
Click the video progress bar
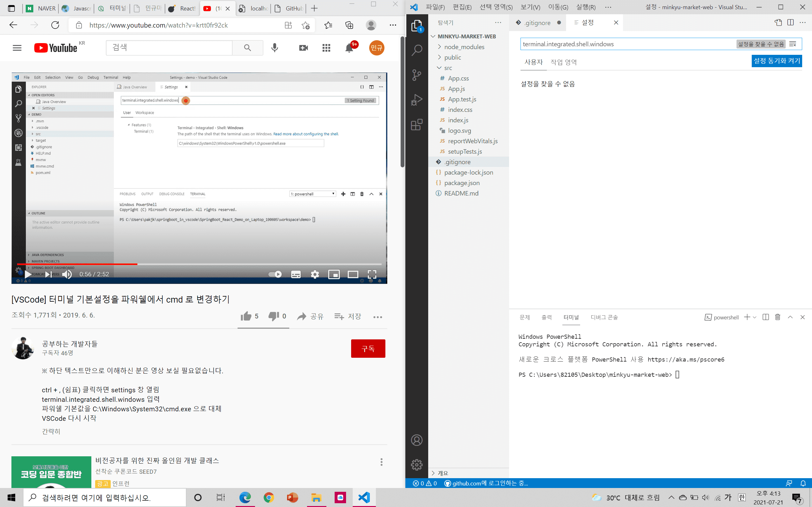point(201,264)
